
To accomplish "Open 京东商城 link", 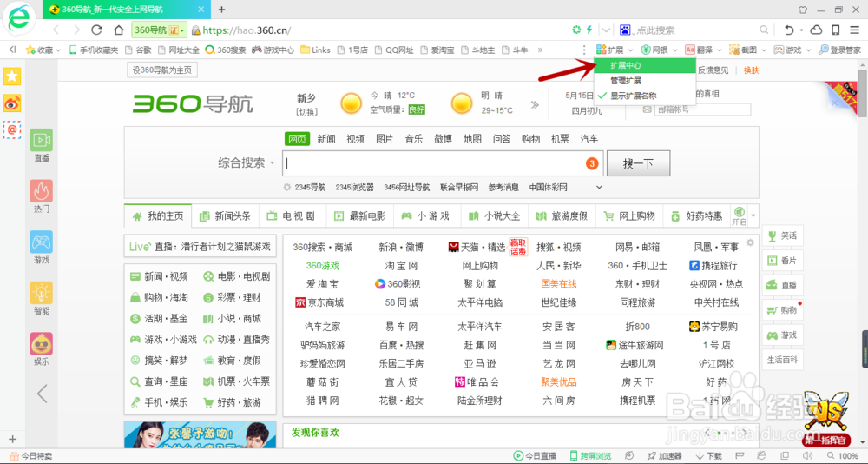I will pyautogui.click(x=319, y=302).
